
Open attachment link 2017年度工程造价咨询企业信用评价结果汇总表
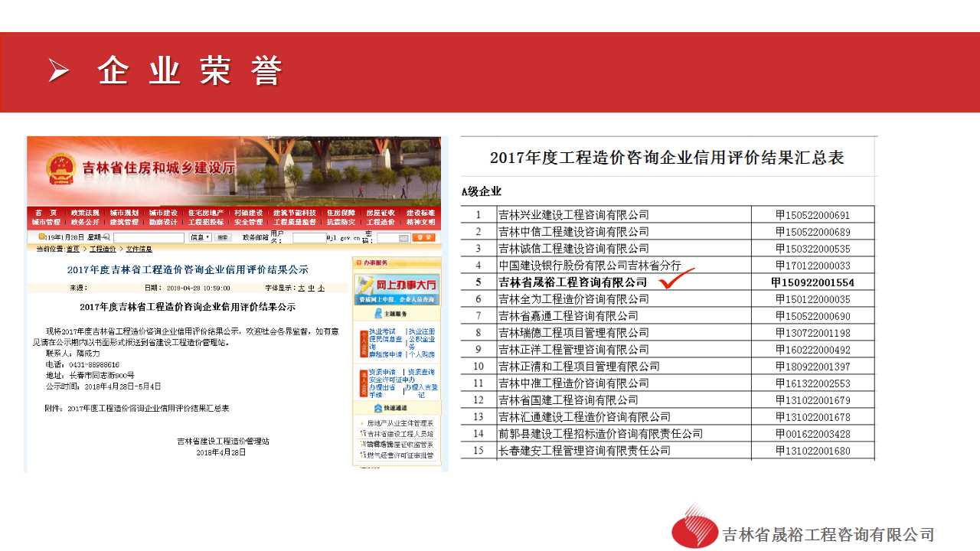tap(147, 409)
